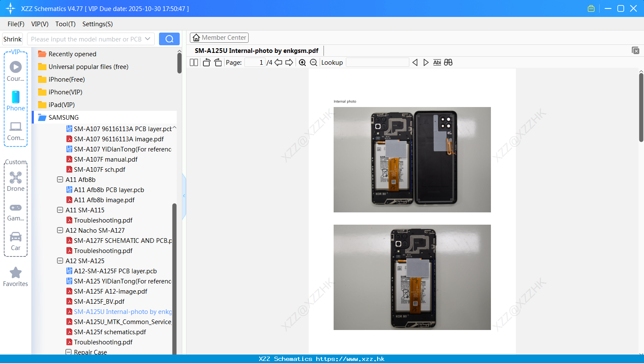Viewport: 644px width, 363px height.
Task: Open the Favorites star
Action: [16, 277]
